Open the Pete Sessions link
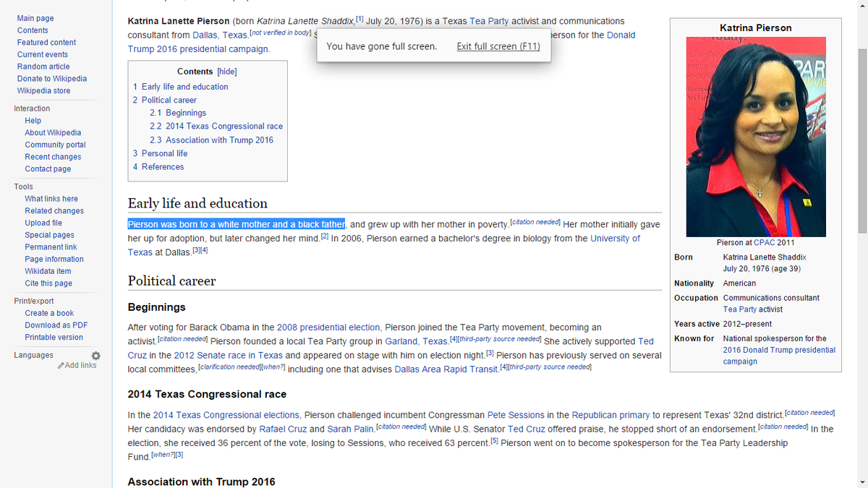The image size is (868, 488). tap(516, 415)
